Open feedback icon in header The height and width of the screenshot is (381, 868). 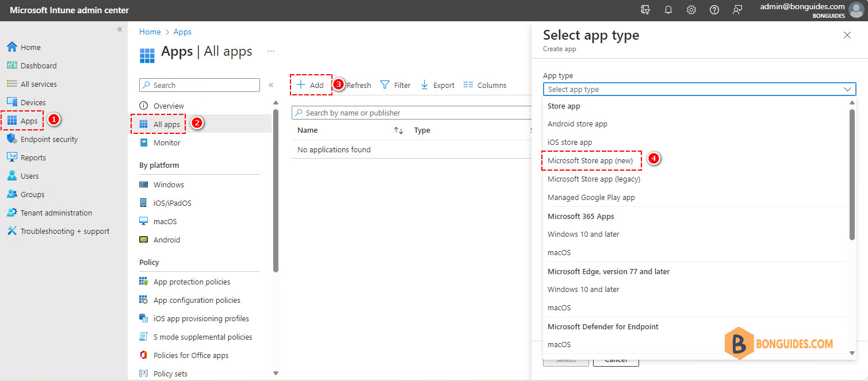[x=737, y=10]
